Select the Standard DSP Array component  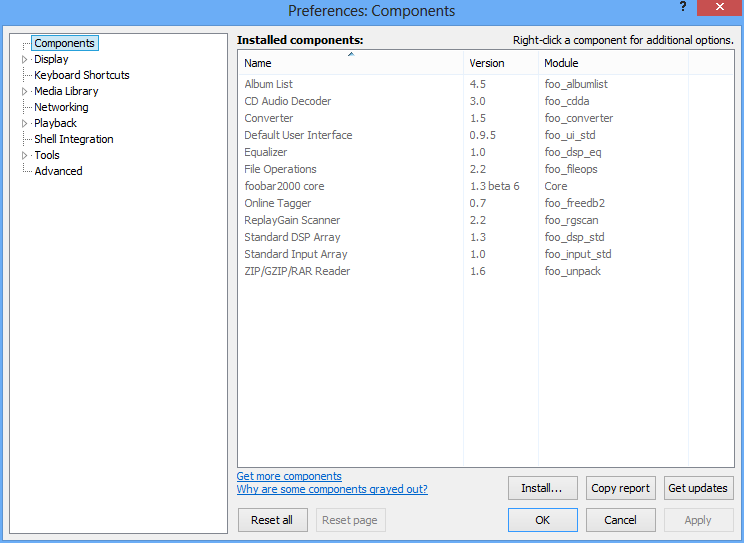[486, 237]
